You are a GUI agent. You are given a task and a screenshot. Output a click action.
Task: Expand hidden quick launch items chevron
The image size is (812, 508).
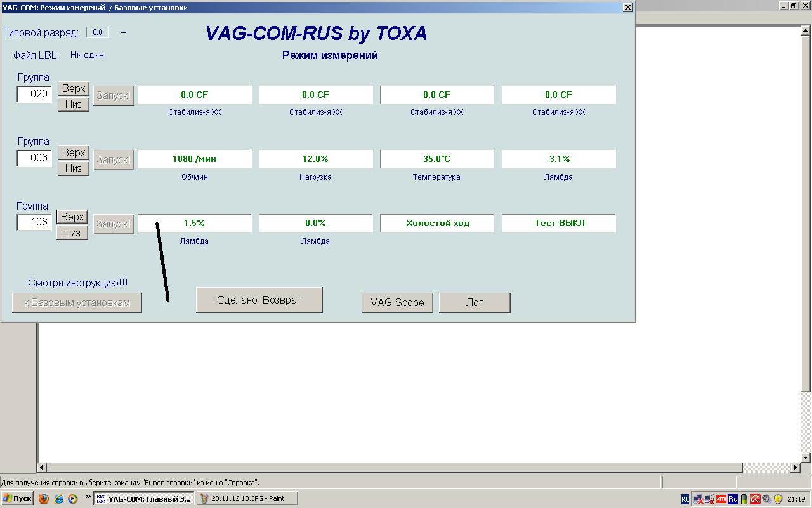(88, 497)
